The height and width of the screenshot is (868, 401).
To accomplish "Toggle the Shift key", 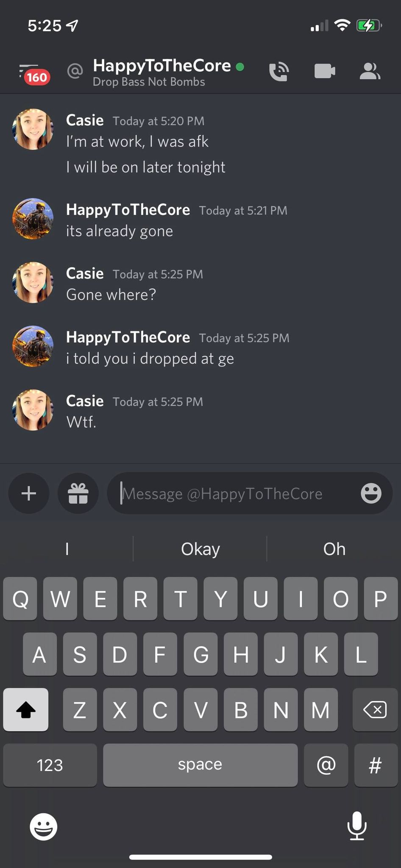I will tap(26, 709).
